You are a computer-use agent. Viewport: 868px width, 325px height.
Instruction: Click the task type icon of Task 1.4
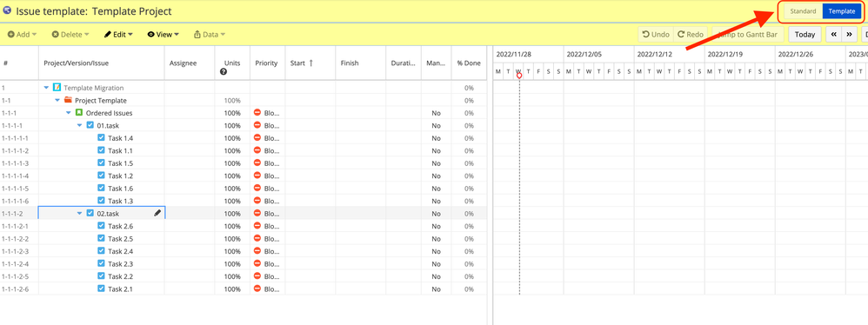point(101,137)
